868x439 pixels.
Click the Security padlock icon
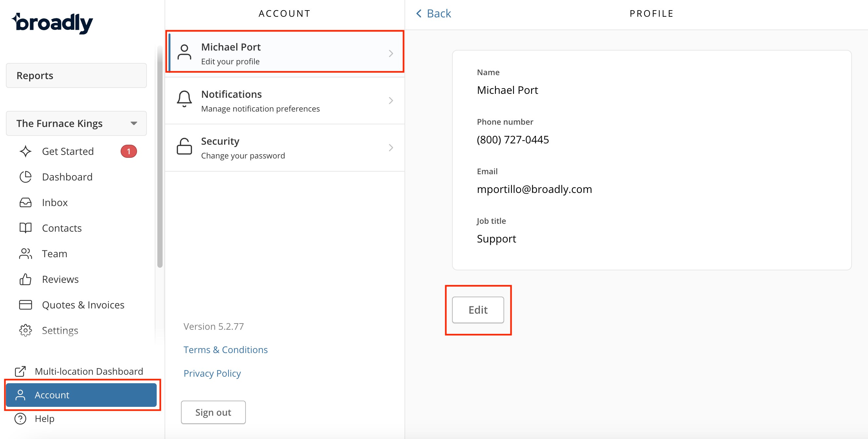[184, 146]
